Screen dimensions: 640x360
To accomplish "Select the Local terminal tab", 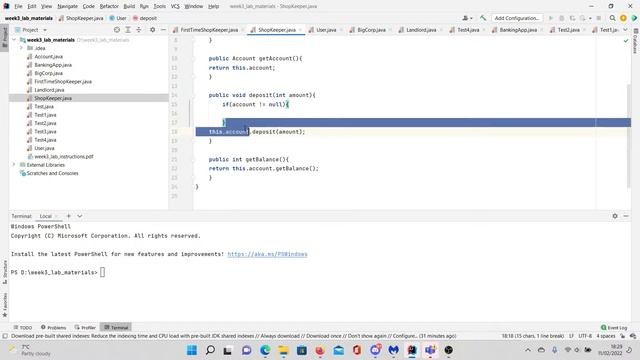I will pyautogui.click(x=46, y=216).
